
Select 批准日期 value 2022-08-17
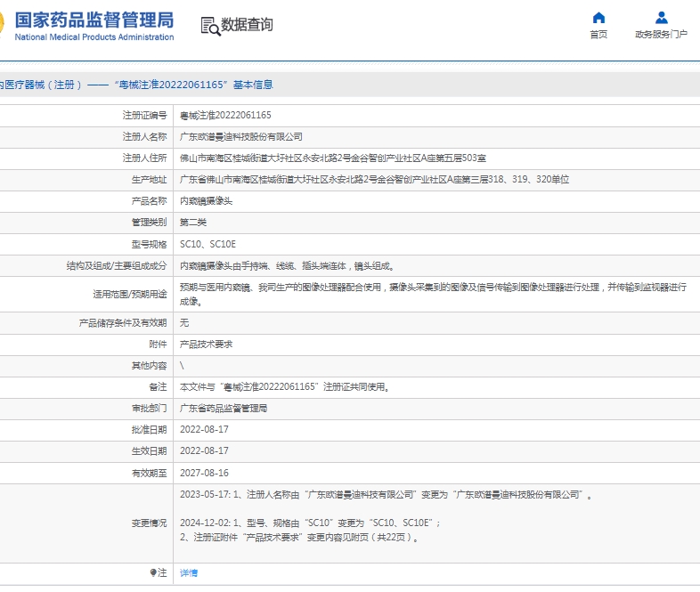coord(204,429)
